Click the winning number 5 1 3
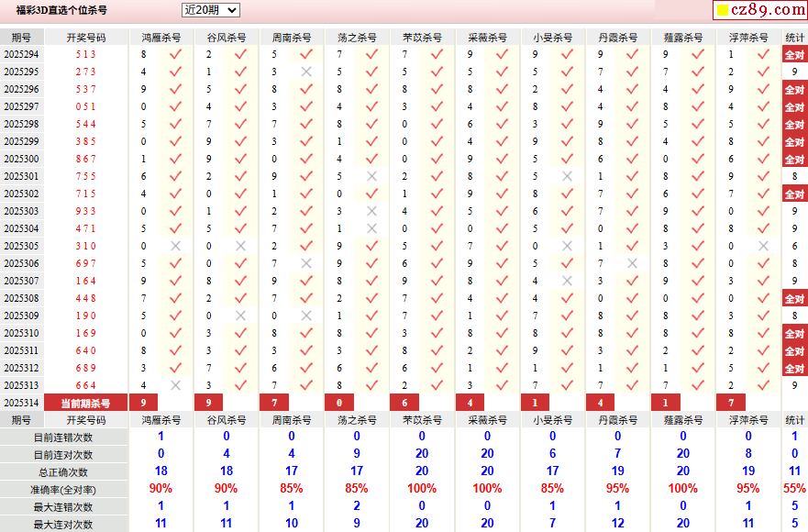This screenshot has height=532, width=808. pyautogui.click(x=85, y=54)
